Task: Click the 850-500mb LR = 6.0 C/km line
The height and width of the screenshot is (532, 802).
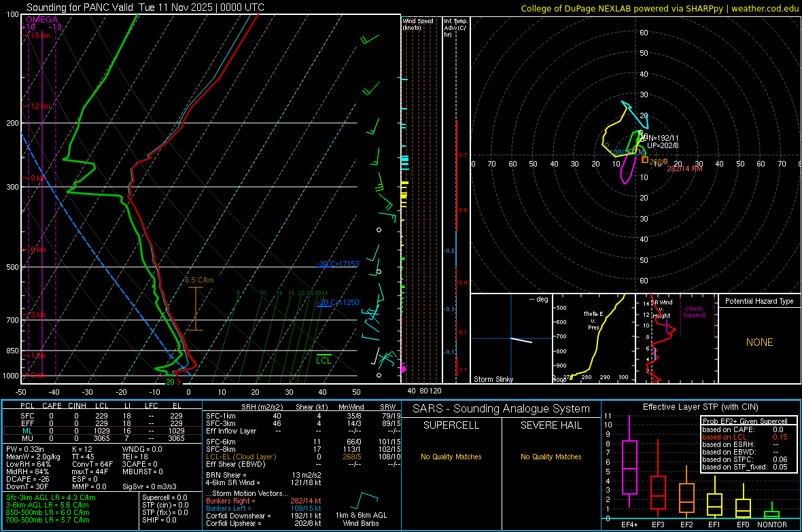Action: click(48, 512)
